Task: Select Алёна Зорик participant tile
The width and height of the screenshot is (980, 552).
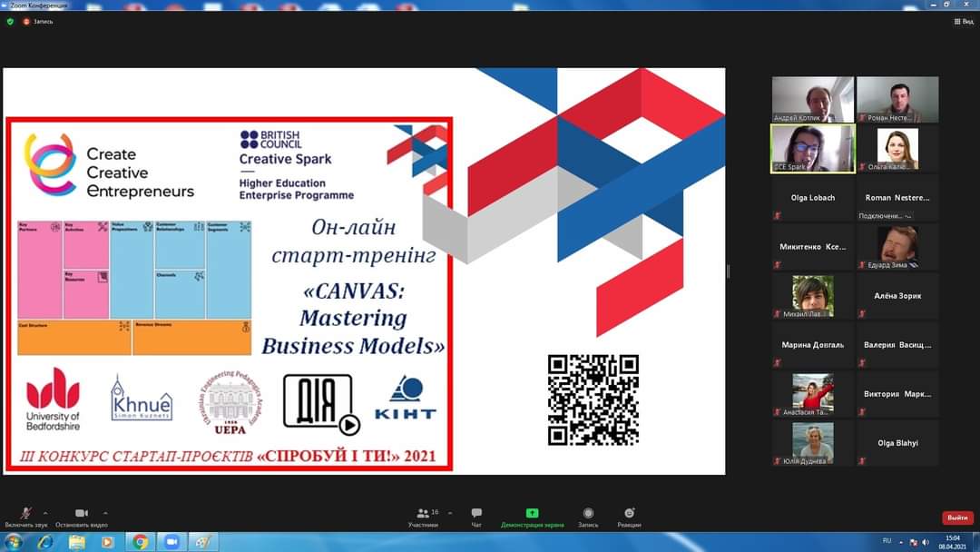Action: pos(897,296)
